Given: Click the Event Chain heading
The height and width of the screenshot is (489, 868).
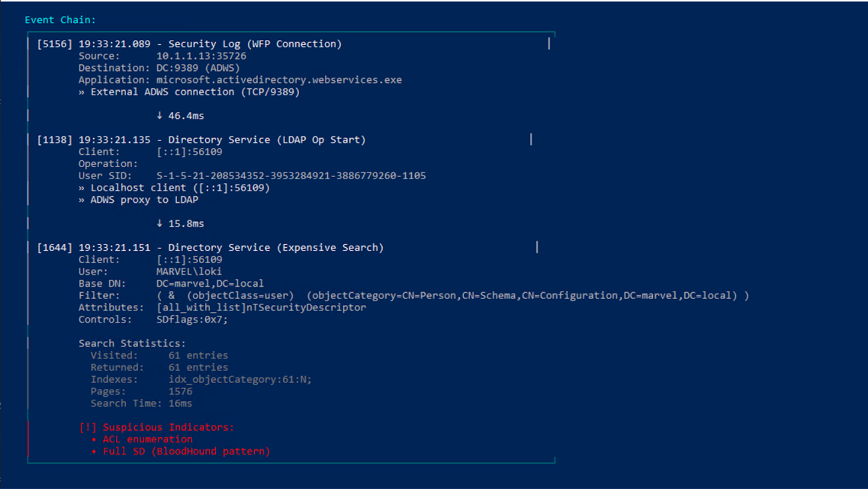Looking at the screenshot, I should point(60,20).
